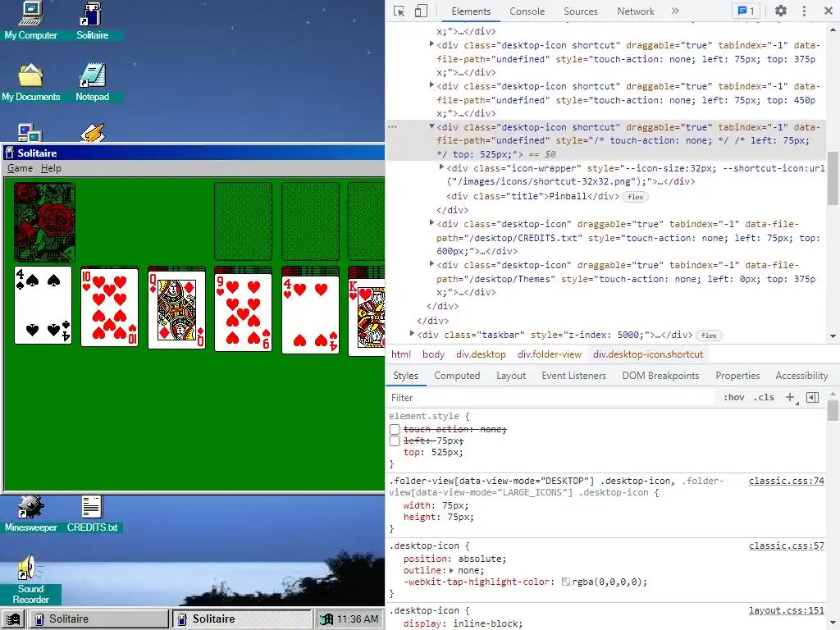Open the DOM Breakpoints tab
The image size is (840, 630).
[660, 376]
